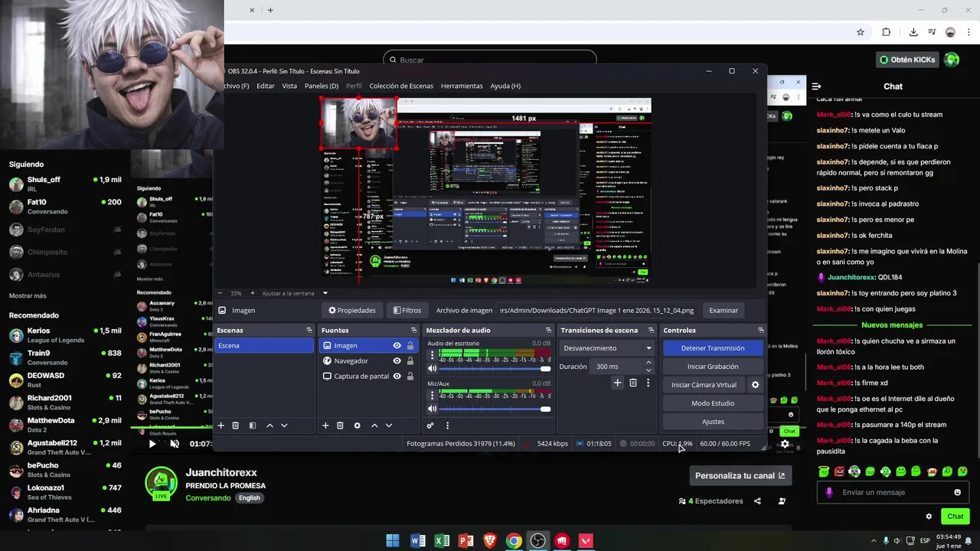Toggle visibility of the Navegador source
This screenshot has height=551, width=980.
pyautogui.click(x=397, y=361)
